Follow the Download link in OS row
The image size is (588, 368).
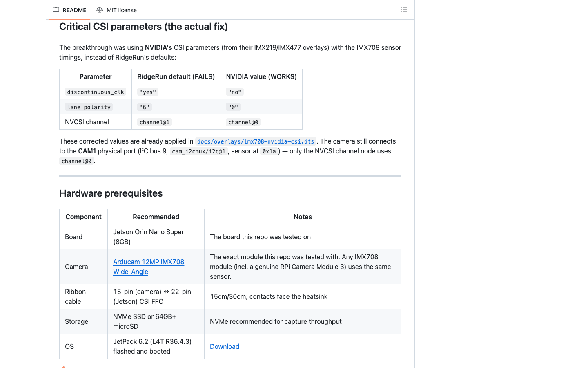[225, 346]
